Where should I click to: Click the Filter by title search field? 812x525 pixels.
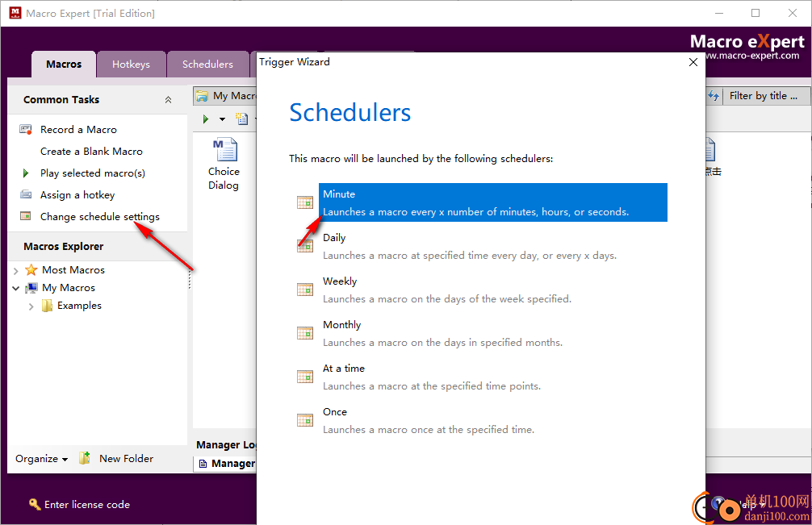(768, 96)
